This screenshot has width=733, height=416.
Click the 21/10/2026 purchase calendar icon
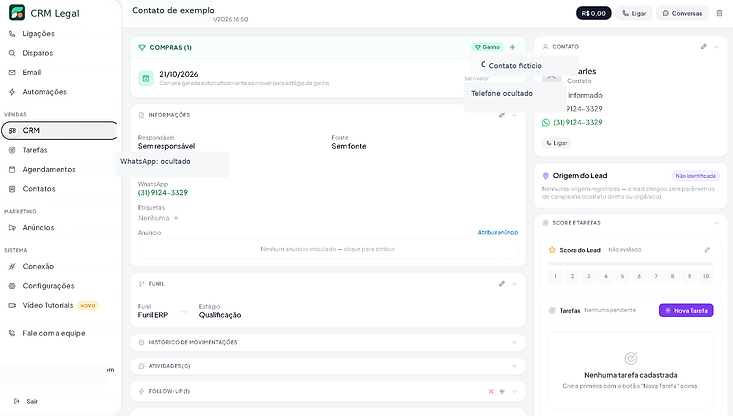[146, 79]
